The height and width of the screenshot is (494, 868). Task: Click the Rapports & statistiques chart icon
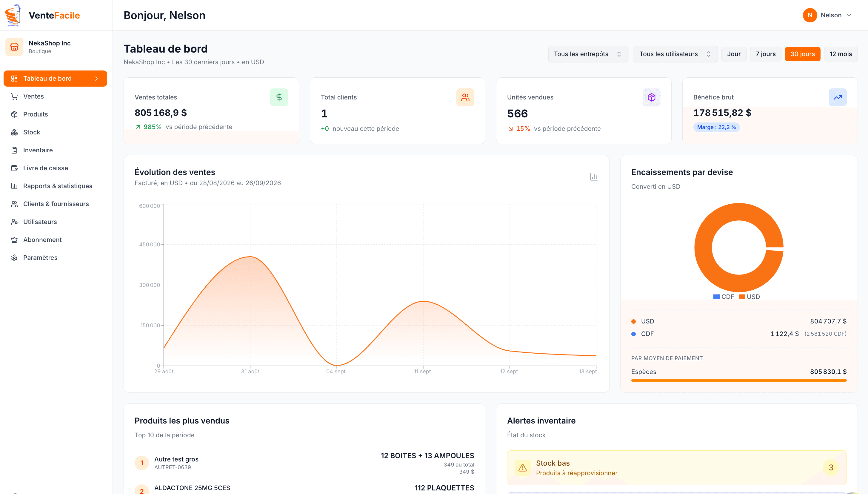tap(14, 186)
